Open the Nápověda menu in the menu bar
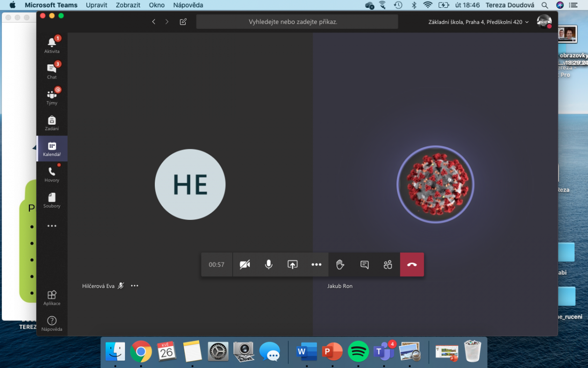The height and width of the screenshot is (368, 588). point(188,5)
